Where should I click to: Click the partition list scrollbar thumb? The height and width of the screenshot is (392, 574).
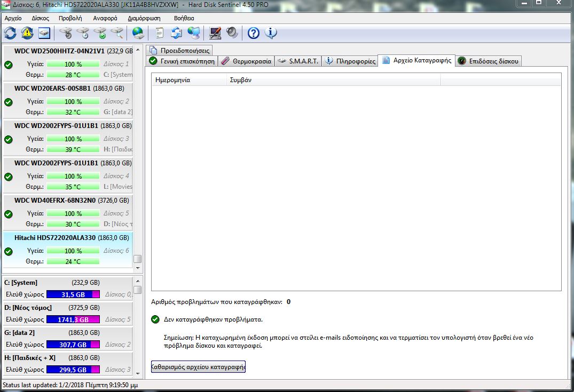pos(138,290)
